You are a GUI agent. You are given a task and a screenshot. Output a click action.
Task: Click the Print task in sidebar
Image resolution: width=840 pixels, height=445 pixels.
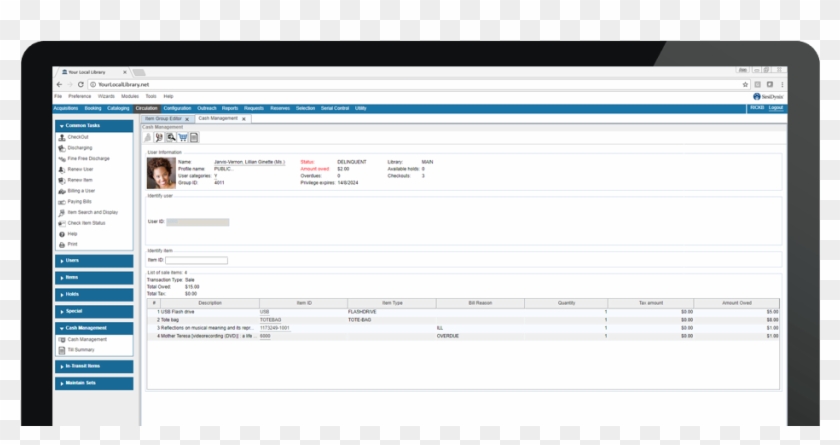(72, 244)
